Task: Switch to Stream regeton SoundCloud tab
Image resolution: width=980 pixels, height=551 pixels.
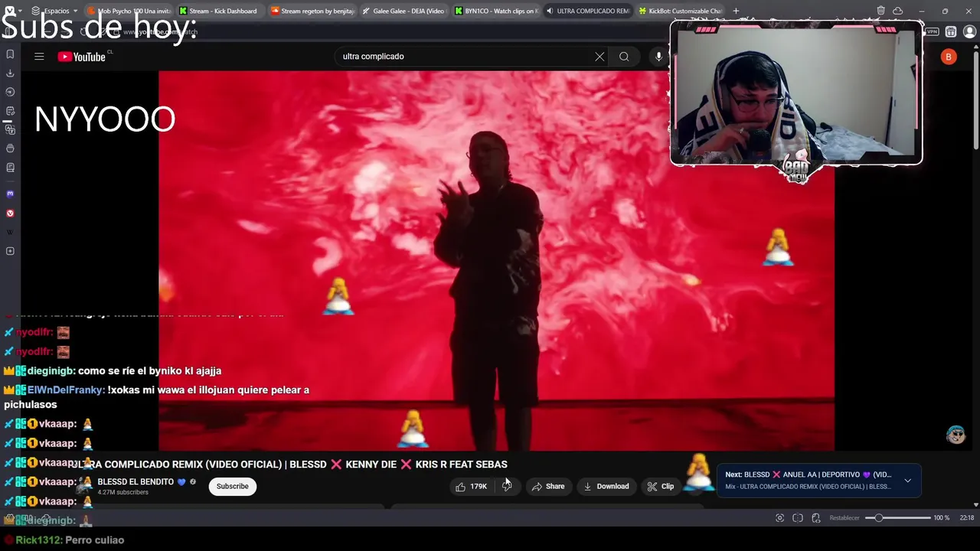Action: pyautogui.click(x=312, y=11)
